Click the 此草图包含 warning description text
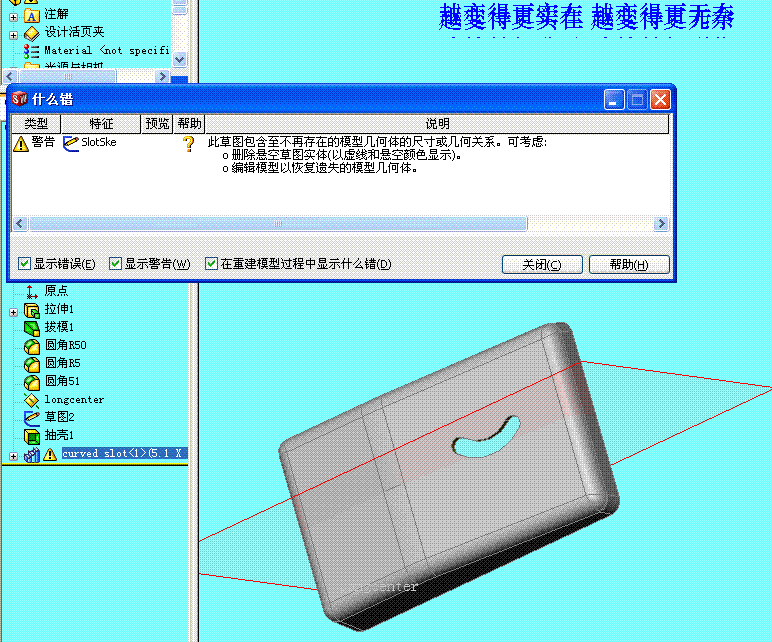The height and width of the screenshot is (642, 772). (377, 142)
